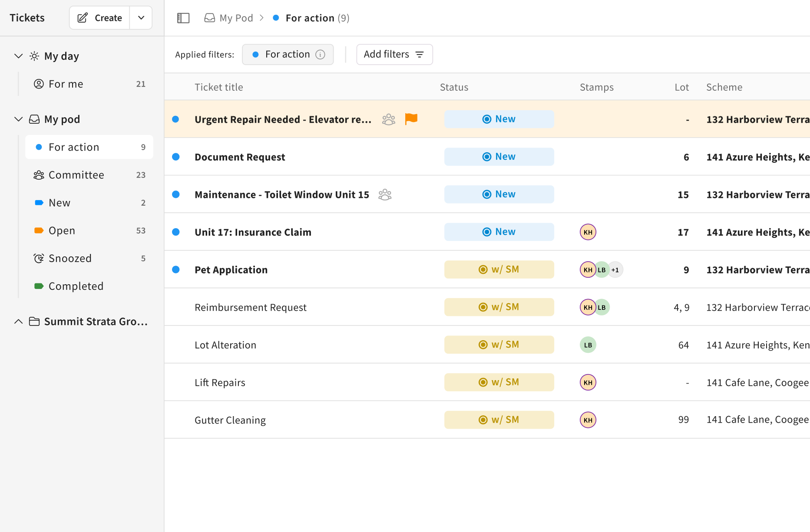The width and height of the screenshot is (810, 532).
Task: Open the Create dropdown arrow
Action: (x=141, y=18)
